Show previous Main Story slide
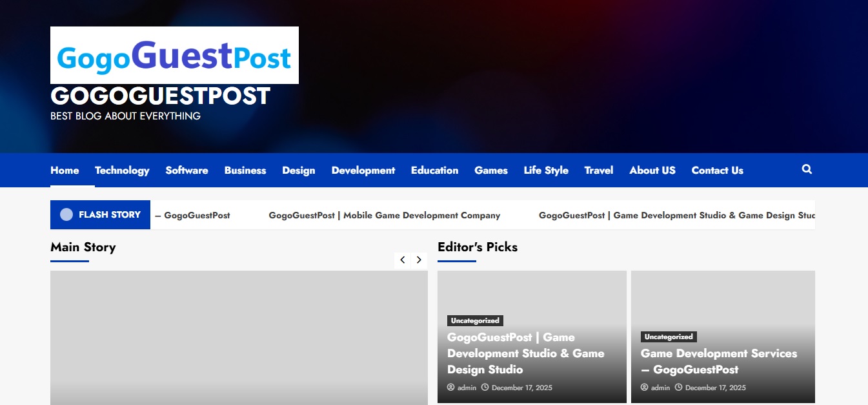The width and height of the screenshot is (868, 405). click(402, 260)
